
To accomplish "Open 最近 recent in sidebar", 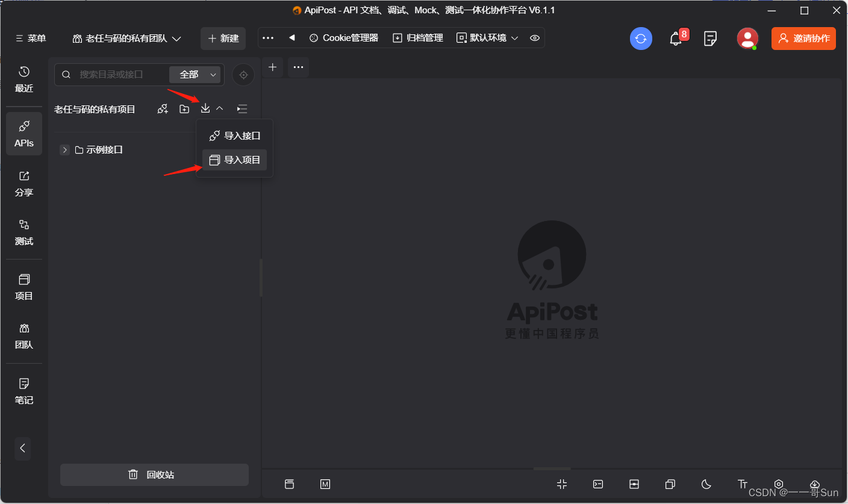I will point(24,79).
